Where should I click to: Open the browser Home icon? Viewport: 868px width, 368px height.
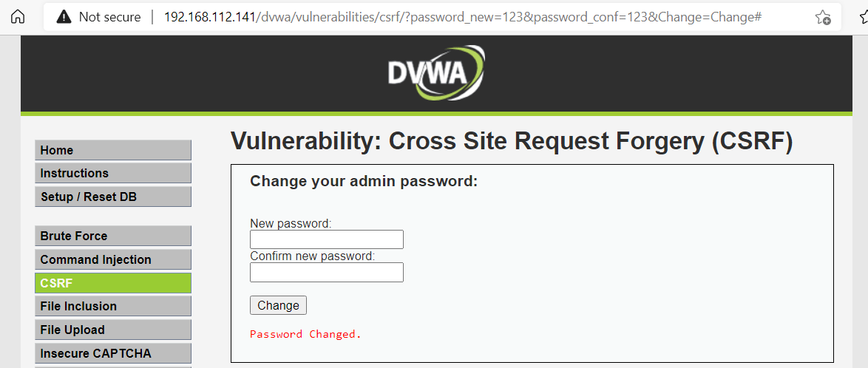point(18,16)
